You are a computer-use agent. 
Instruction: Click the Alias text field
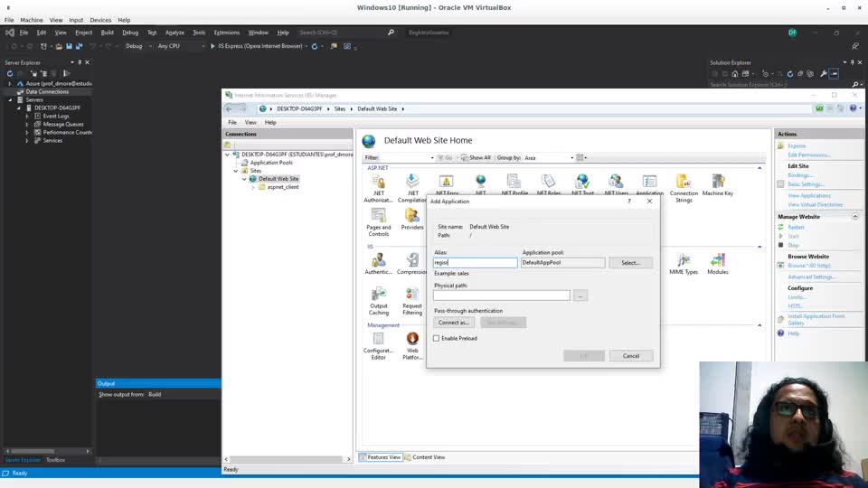476,263
